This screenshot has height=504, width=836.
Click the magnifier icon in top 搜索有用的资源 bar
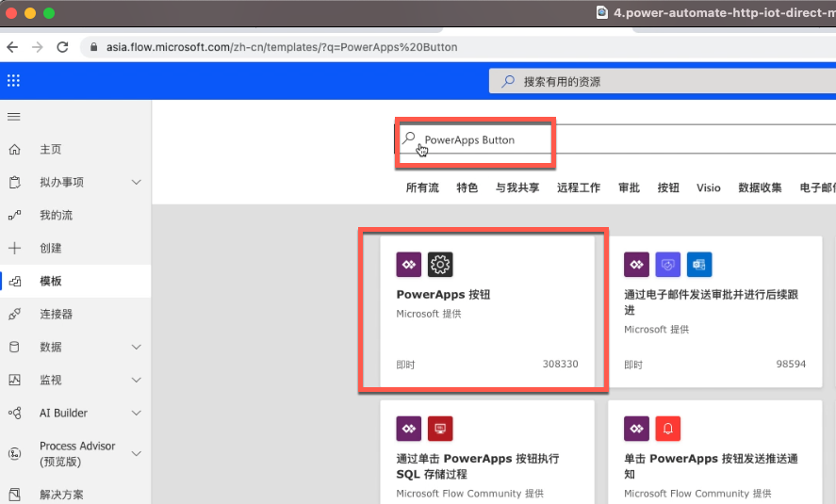click(508, 81)
